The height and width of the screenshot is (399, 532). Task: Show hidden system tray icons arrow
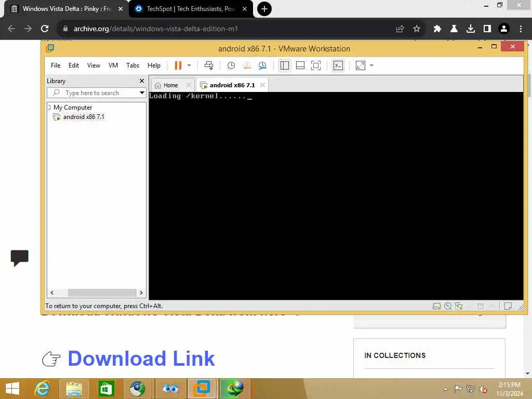445,389
